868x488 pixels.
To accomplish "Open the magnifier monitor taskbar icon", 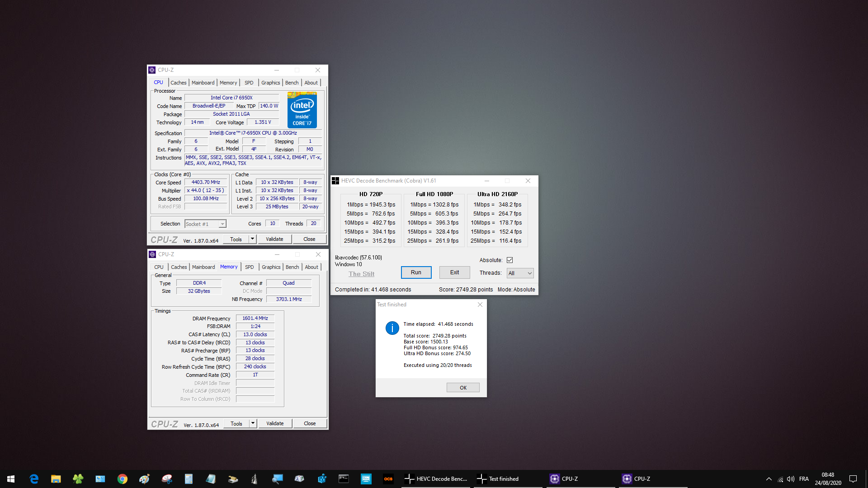I will [x=277, y=479].
